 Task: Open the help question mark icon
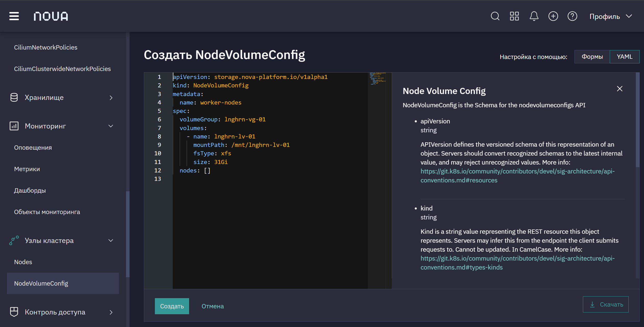click(x=572, y=16)
